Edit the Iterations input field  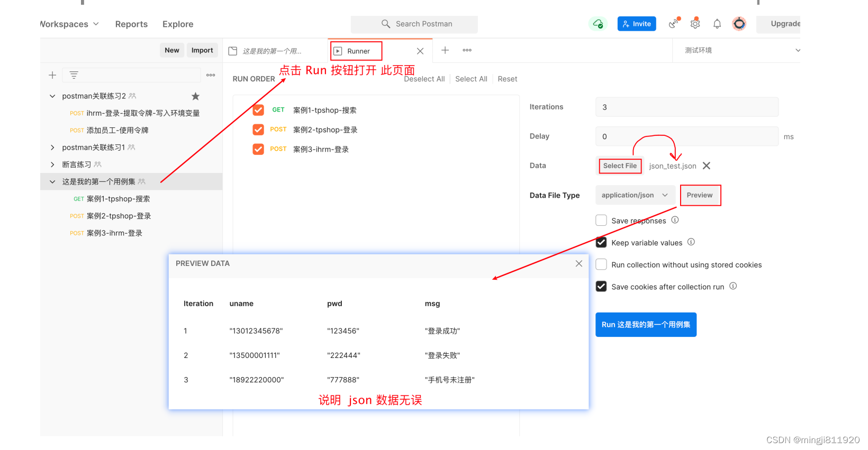point(687,107)
